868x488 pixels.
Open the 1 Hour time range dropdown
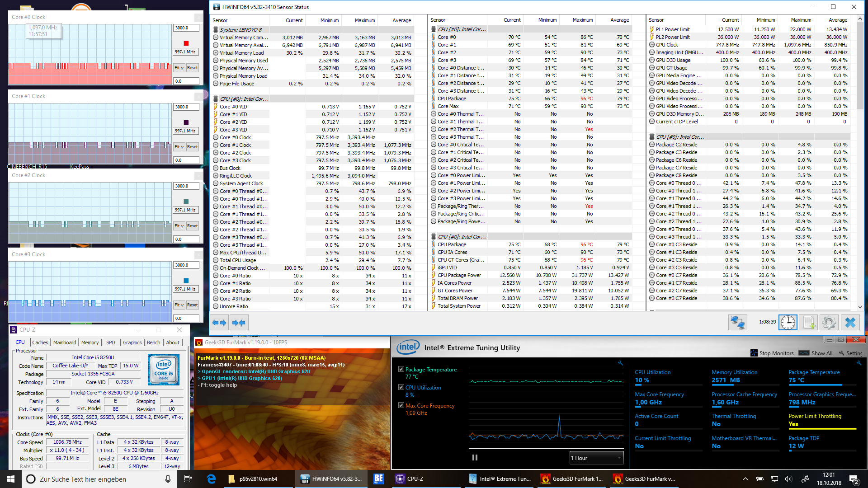pos(596,458)
